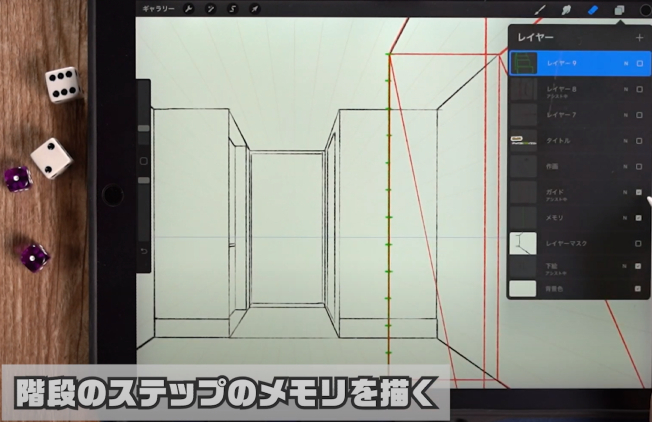The width and height of the screenshot is (652, 422).
Task: Select the Brush tool
Action: (540, 10)
